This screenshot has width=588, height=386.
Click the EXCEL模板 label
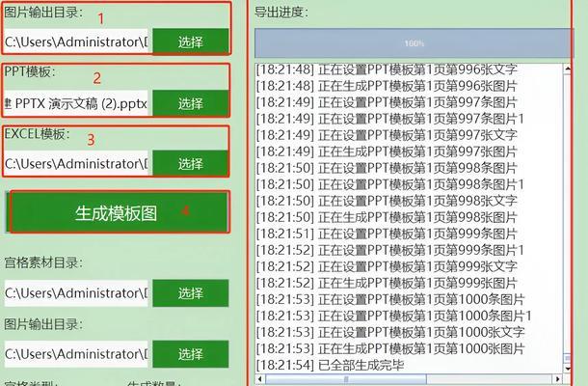click(37, 133)
